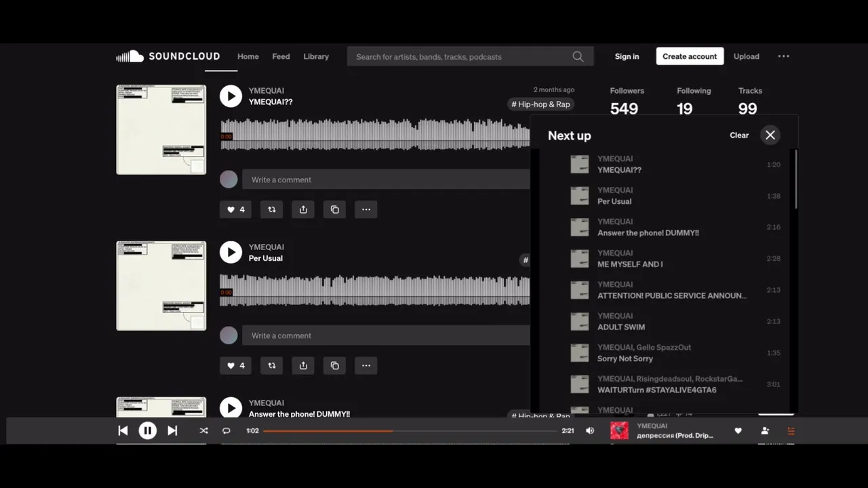Open the Per Usual track artwork
The image size is (868, 488).
point(161,285)
